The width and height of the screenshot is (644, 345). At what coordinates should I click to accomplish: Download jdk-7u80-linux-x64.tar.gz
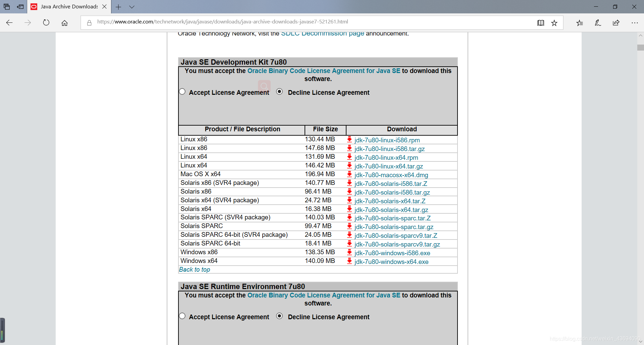coord(389,166)
